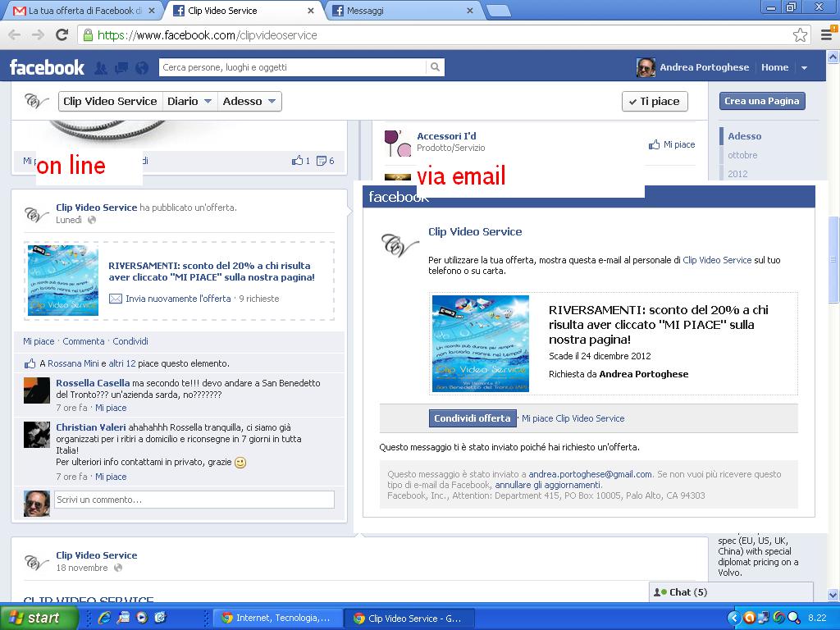This screenshot has height=630, width=840.
Task: Switch to the Gmail offerta tab
Action: [x=84, y=11]
